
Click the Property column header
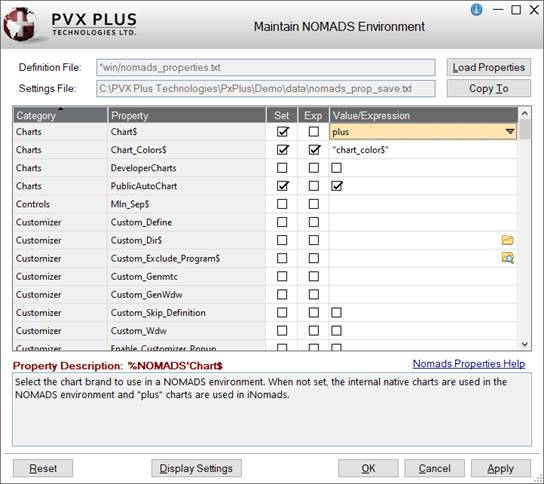coord(187,116)
